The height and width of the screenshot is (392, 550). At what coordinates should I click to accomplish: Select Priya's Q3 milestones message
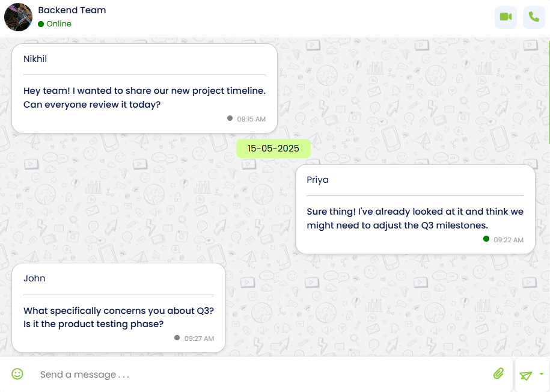pos(415,218)
